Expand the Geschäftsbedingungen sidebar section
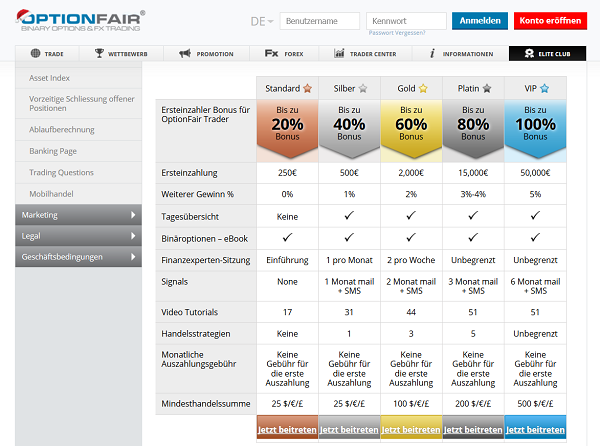This screenshot has width=600, height=446. tap(78, 257)
